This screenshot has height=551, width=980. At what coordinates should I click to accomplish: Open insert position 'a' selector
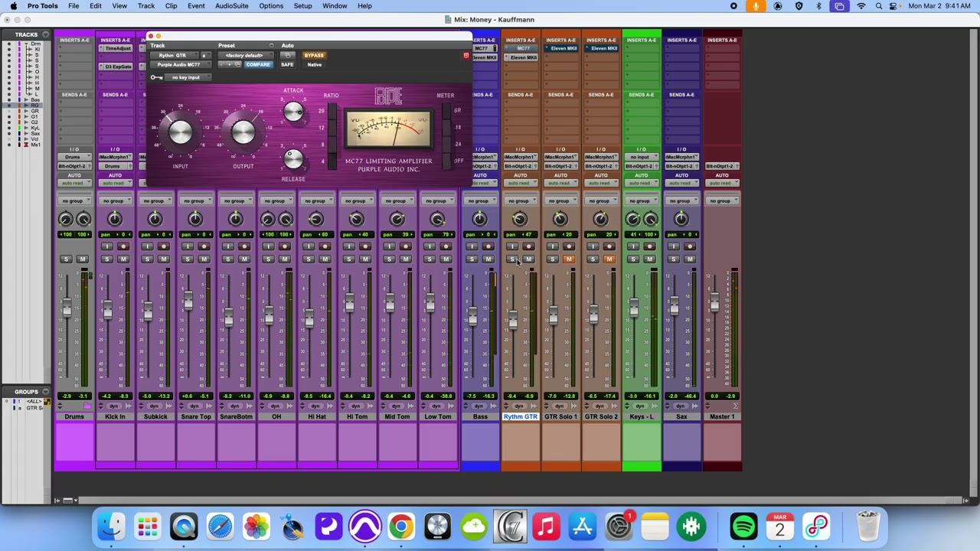point(206,55)
